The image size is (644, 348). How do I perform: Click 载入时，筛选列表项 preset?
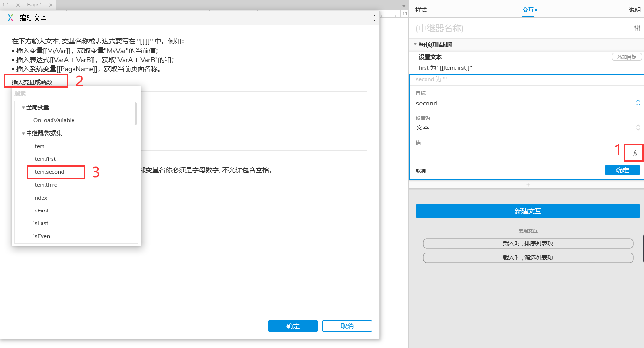(528, 258)
